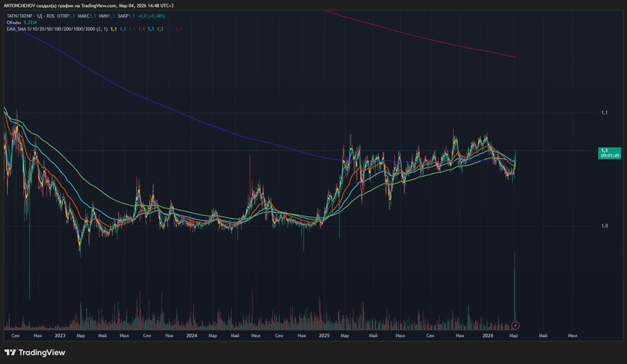
Task: Click the 5,72M volume value
Action: click(29, 21)
